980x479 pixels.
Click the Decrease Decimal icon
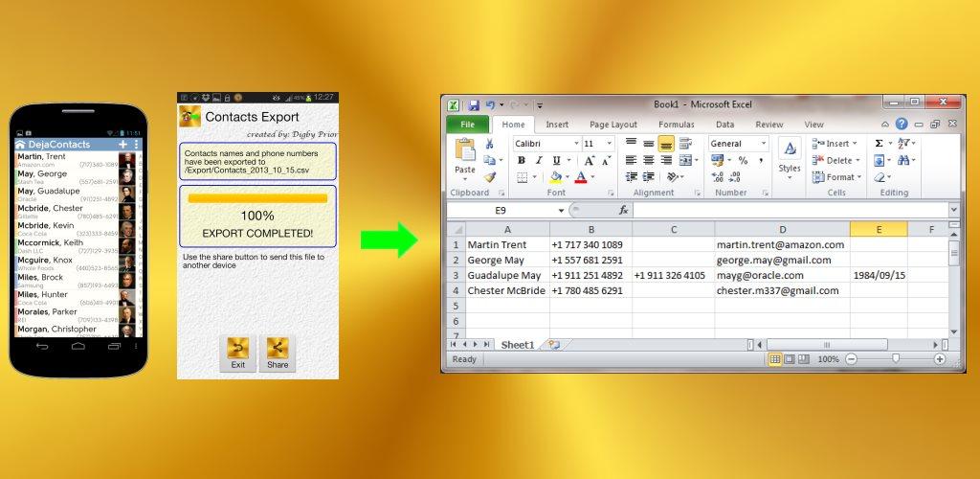click(735, 177)
